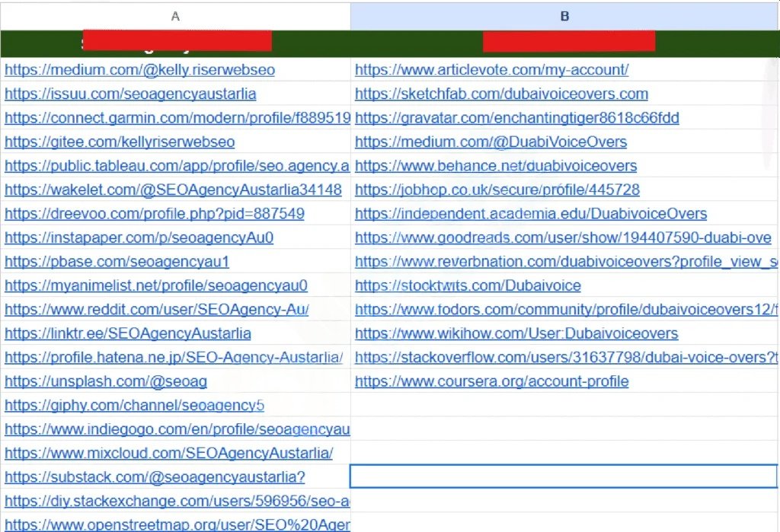Open the stocktwits.com/Dubaivoice link
Screen dimensions: 780x532
tap(468, 285)
